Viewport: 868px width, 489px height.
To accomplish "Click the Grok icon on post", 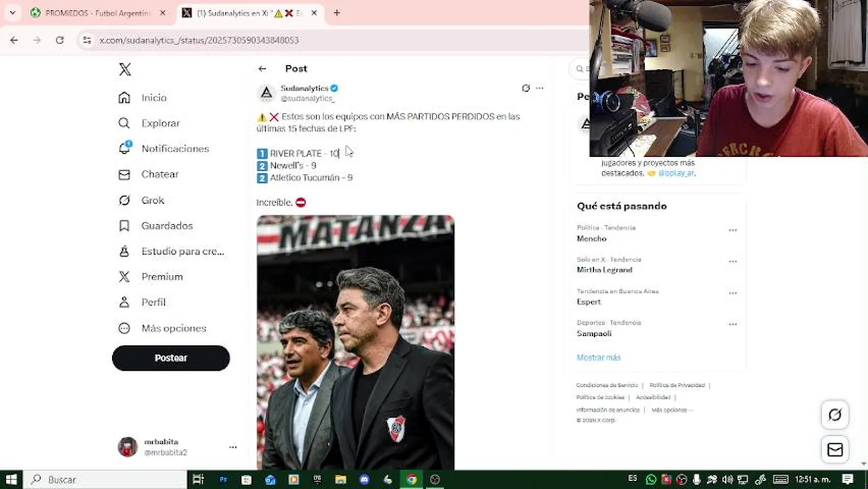I will (526, 88).
